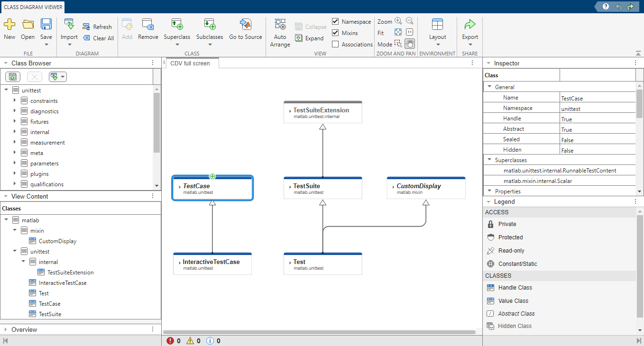Select the plugins namespace in Class Browser
644x346 pixels.
[39, 174]
